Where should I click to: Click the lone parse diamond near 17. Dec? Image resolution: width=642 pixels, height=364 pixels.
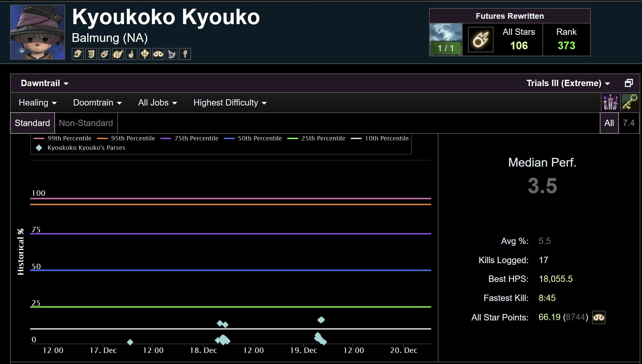[130, 342]
